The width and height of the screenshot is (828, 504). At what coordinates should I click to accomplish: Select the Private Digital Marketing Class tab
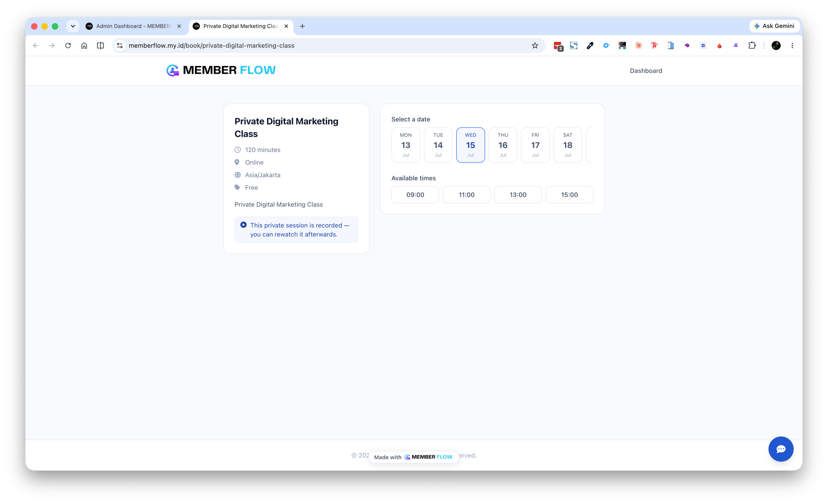click(x=240, y=26)
